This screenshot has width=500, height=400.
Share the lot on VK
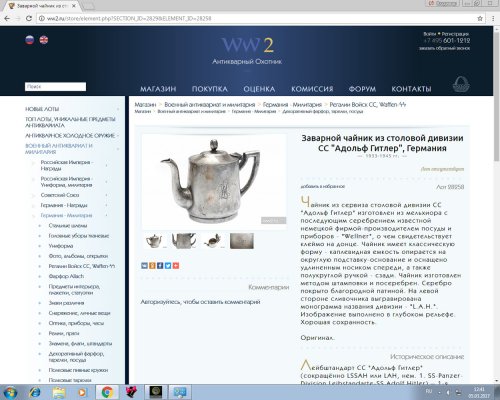pyautogui.click(x=144, y=266)
